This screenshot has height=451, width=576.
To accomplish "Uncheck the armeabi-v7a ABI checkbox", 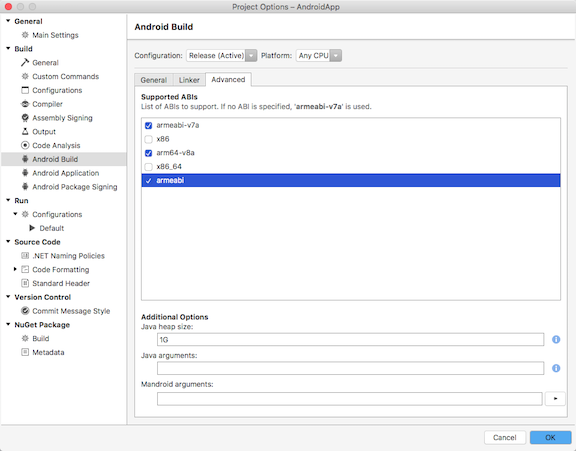I will (x=148, y=126).
